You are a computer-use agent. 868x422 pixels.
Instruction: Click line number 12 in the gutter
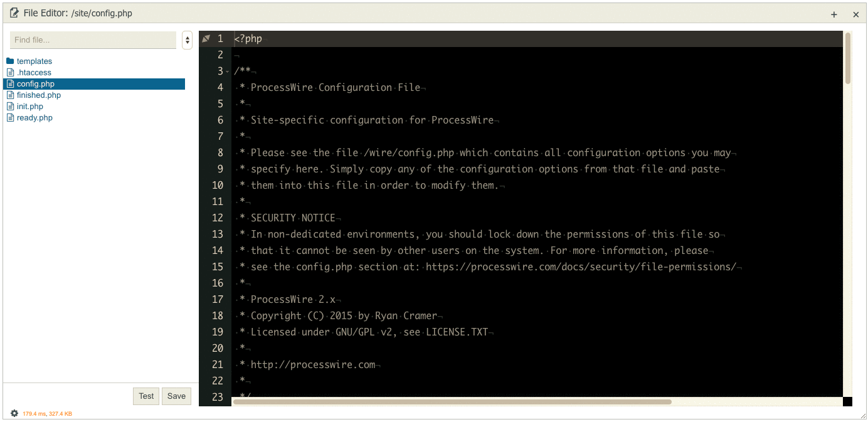tap(217, 218)
